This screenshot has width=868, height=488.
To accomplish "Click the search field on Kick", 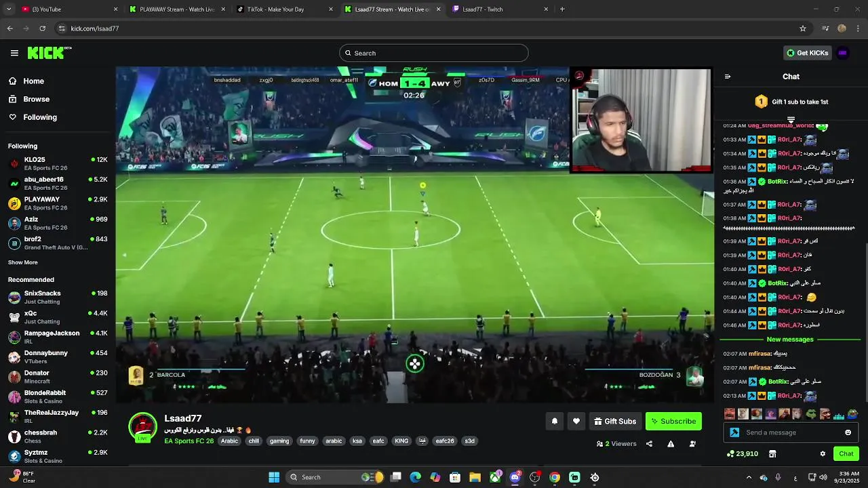I will [433, 53].
